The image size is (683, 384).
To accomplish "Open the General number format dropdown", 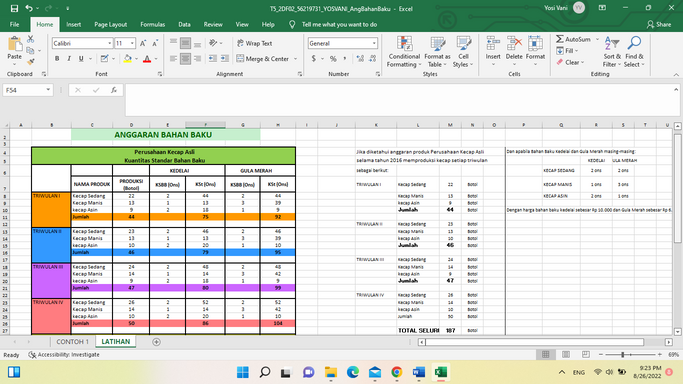I will click(x=374, y=43).
